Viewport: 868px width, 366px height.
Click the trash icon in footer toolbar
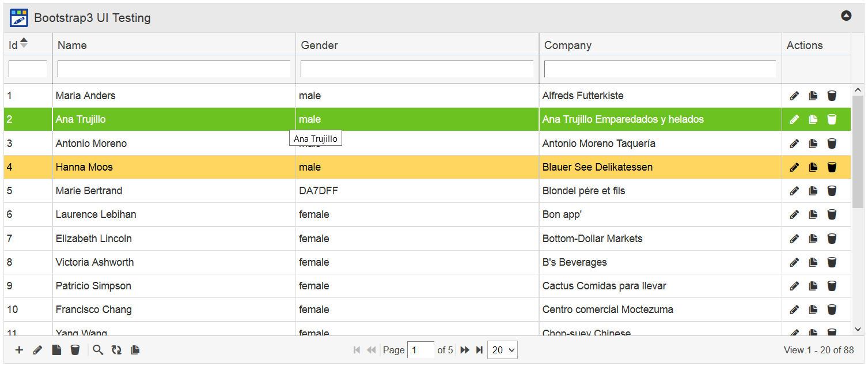(75, 350)
